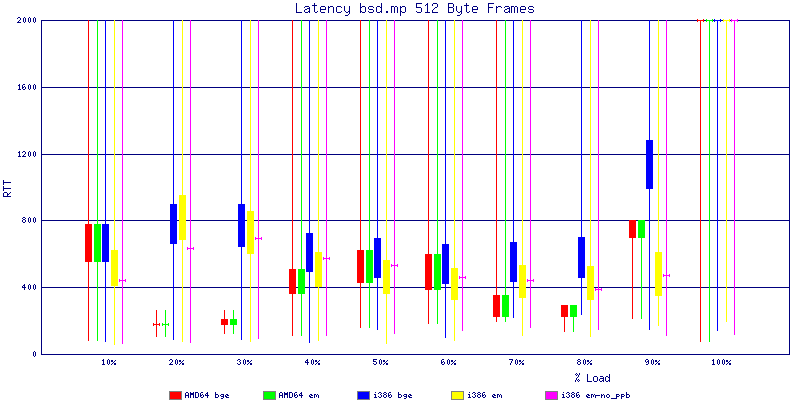Click the 'RTT' y-axis label
800x400 pixels.
[x=8, y=187]
